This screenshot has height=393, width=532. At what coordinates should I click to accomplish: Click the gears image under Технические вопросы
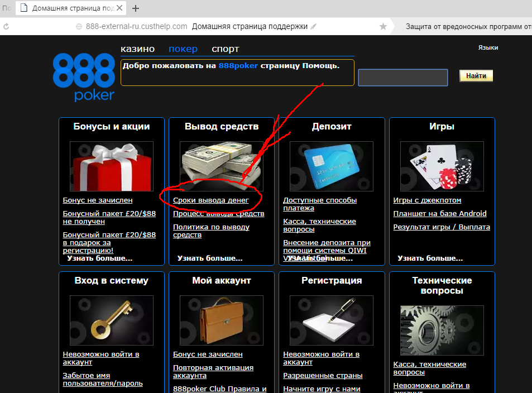click(442, 330)
